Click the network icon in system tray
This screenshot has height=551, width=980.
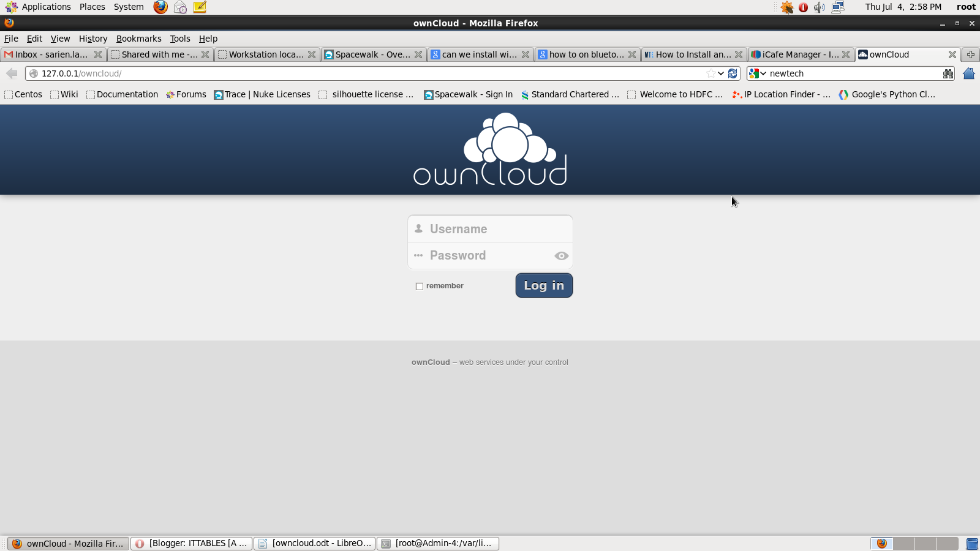(838, 7)
